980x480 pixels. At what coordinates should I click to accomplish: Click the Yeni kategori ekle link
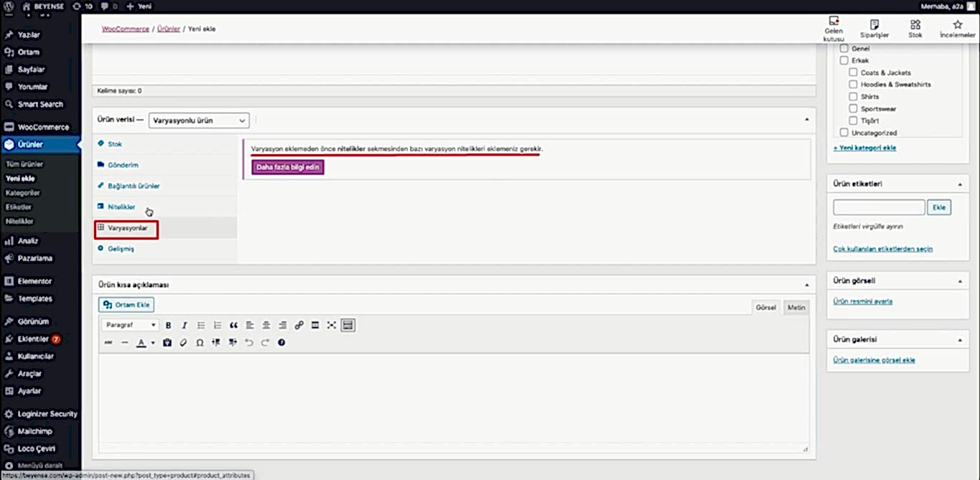click(x=864, y=148)
